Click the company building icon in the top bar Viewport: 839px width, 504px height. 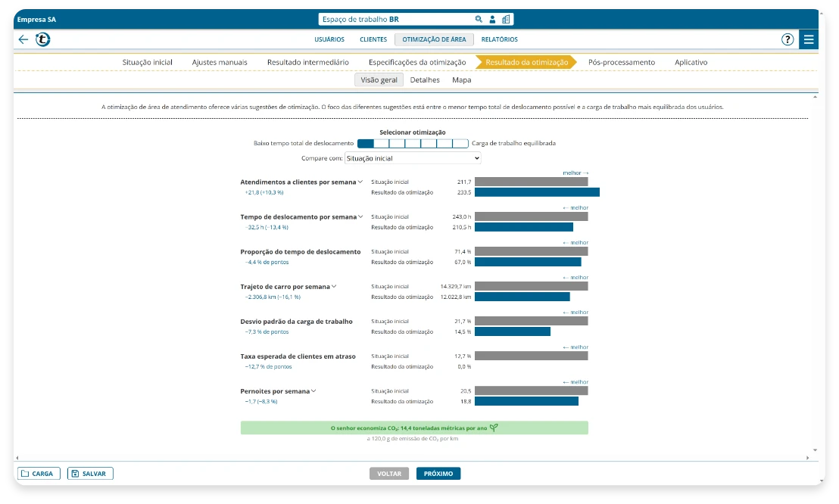pyautogui.click(x=506, y=19)
